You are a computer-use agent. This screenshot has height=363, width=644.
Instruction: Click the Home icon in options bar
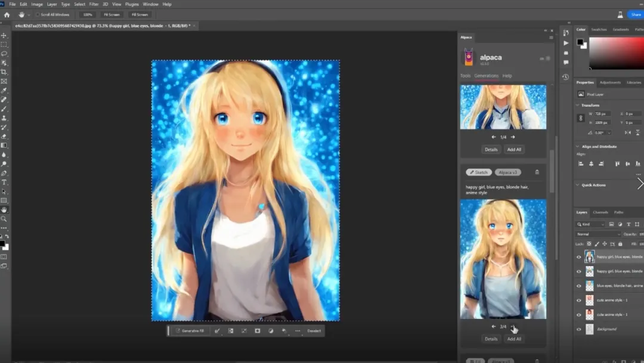(7, 14)
